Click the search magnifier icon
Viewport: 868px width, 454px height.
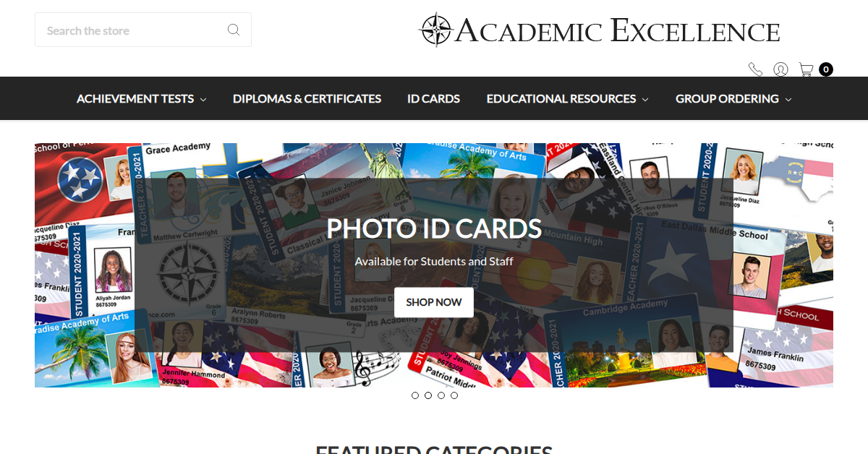click(234, 30)
